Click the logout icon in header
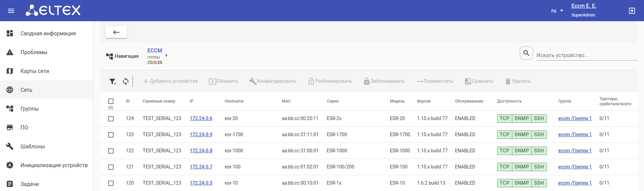The width and height of the screenshot is (644, 191). (x=632, y=11)
